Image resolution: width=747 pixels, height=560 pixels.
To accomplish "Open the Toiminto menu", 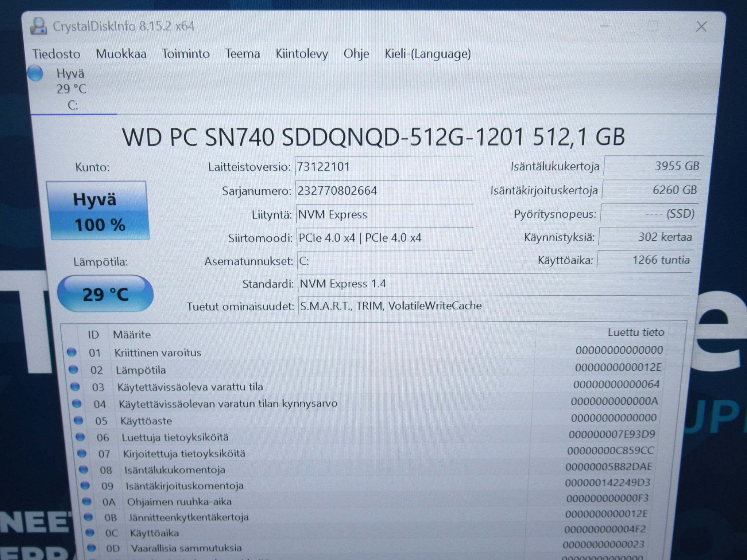I will (186, 54).
